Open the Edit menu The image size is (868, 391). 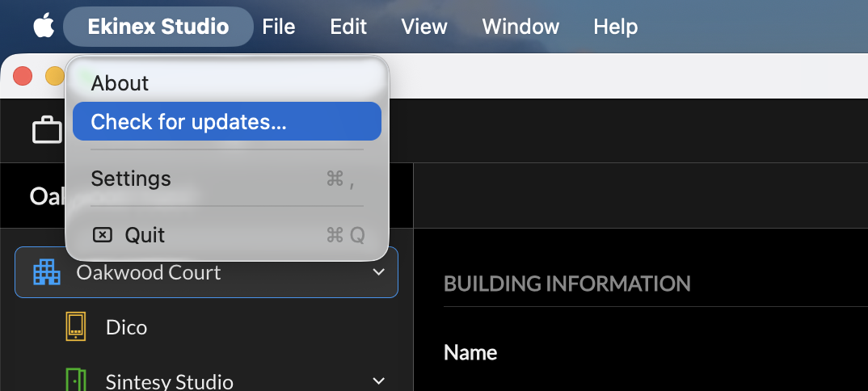click(348, 27)
